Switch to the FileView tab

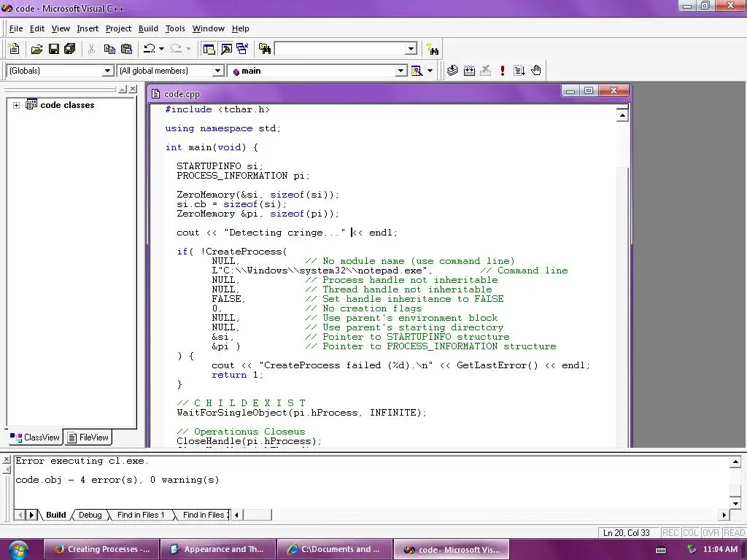(x=88, y=437)
